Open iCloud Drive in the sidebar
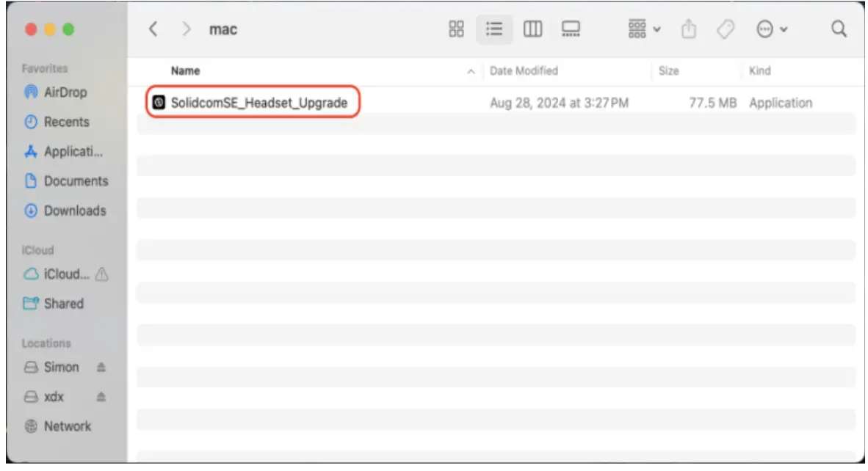868x471 pixels. tap(56, 274)
